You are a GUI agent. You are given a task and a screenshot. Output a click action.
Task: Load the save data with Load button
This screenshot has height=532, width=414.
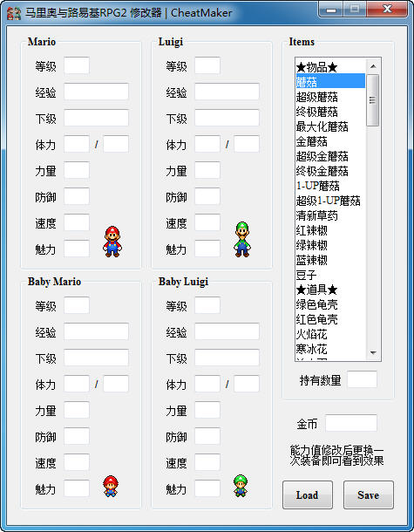307,495
